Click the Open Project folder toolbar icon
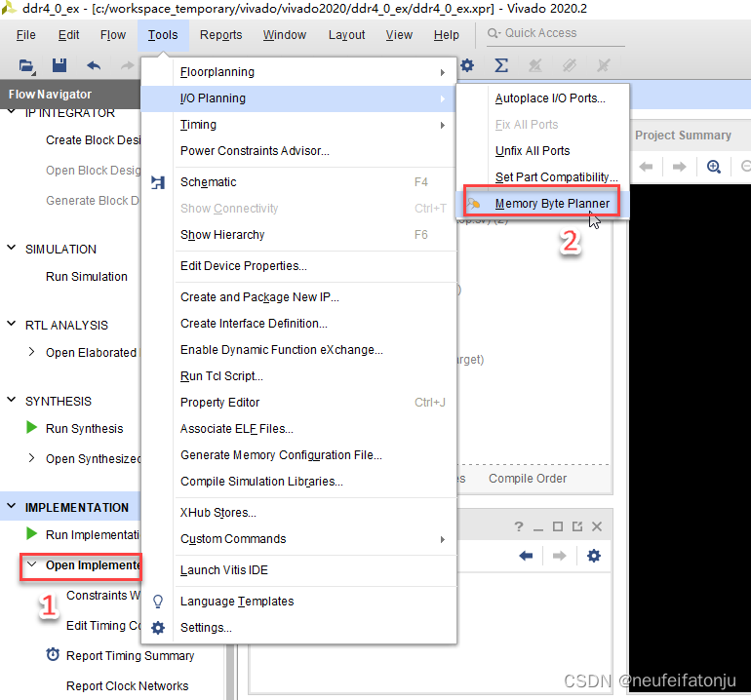 pyautogui.click(x=26, y=65)
